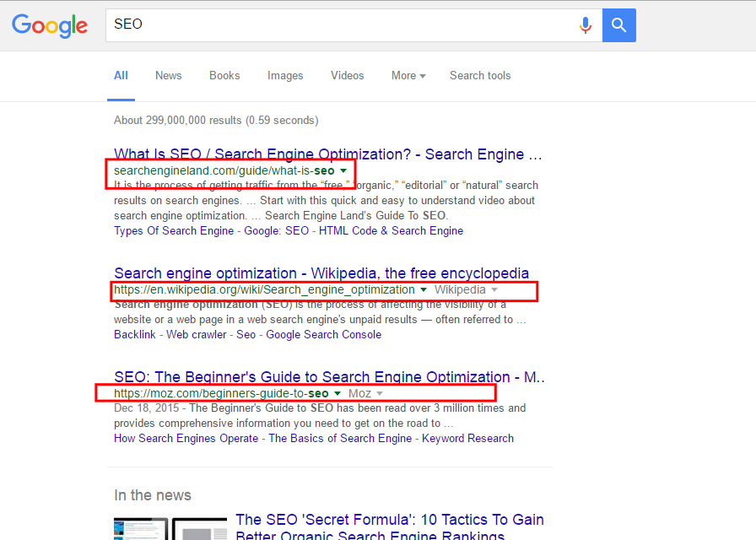
Task: Open the Web crawler sitelink
Action: pyautogui.click(x=197, y=335)
